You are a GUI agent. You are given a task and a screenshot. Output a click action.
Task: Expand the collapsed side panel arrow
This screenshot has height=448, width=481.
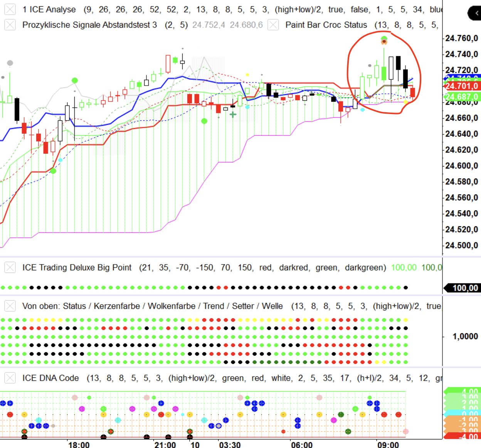(x=476, y=13)
